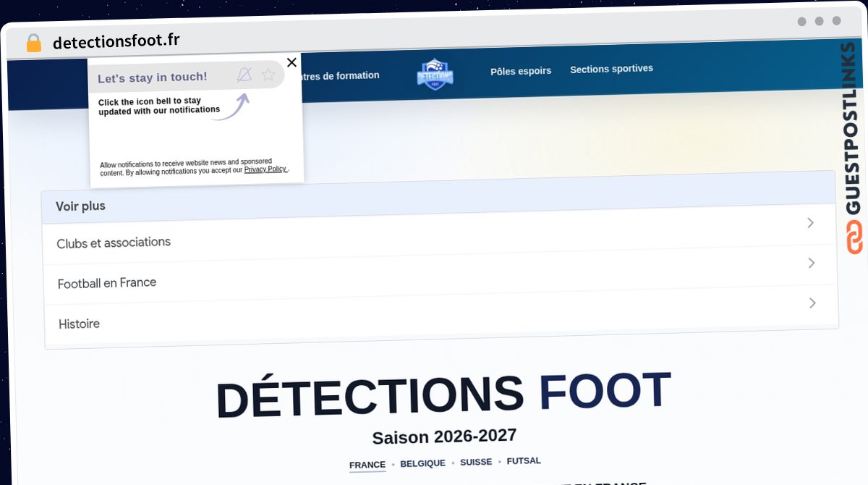The width and height of the screenshot is (868, 485).
Task: Click the Détections Foot logo in the header
Action: [x=435, y=74]
